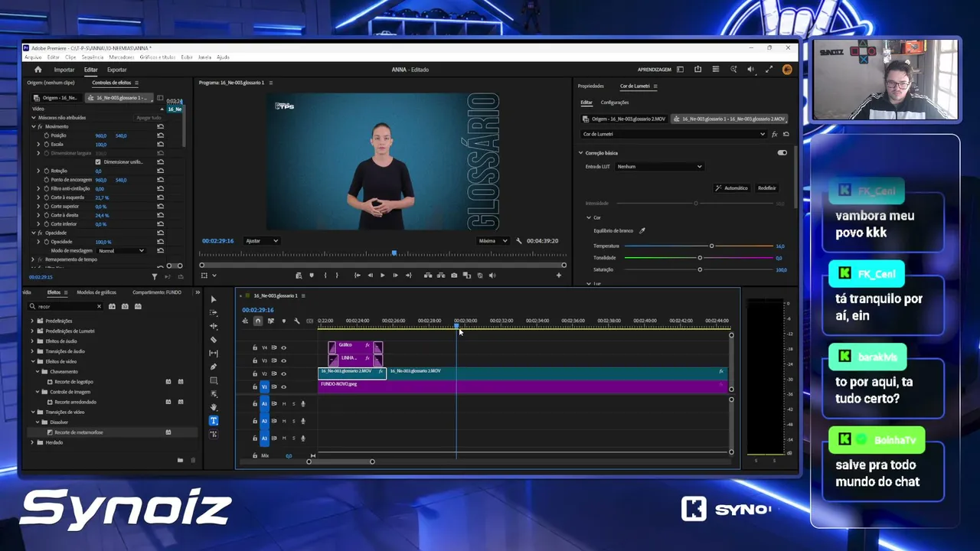980x551 pixels.
Task: Select the Selection arrow tool in timeline toolbar
Action: click(214, 299)
